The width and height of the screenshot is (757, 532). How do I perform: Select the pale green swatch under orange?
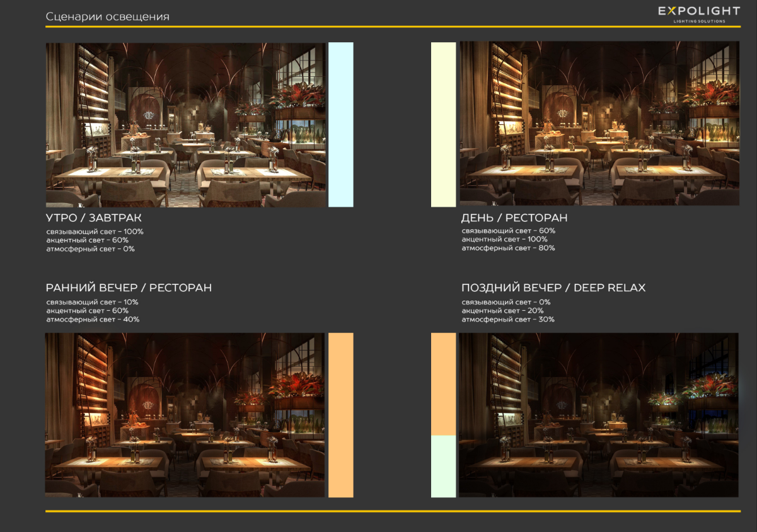(x=443, y=466)
